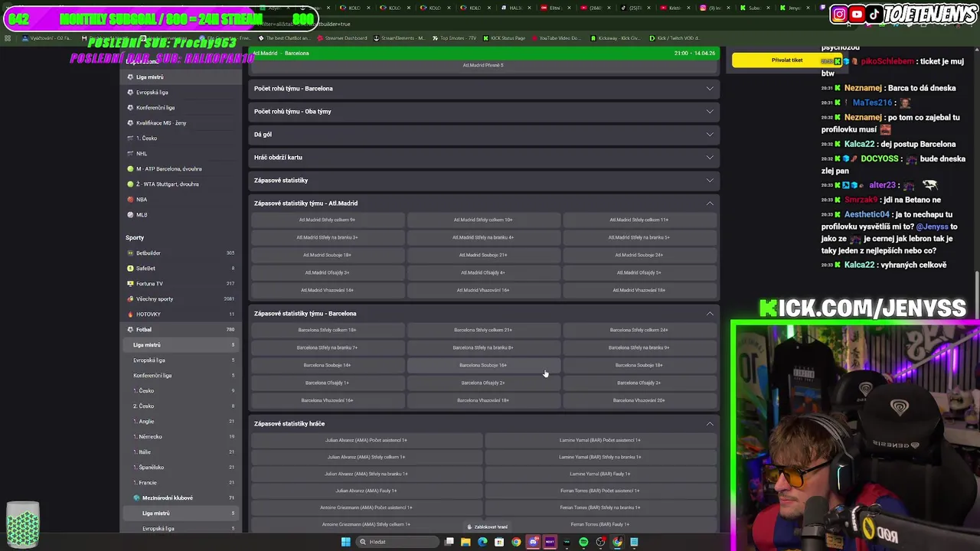980x551 pixels.
Task: Expand Hráč obdrží kartu section
Action: (484, 158)
